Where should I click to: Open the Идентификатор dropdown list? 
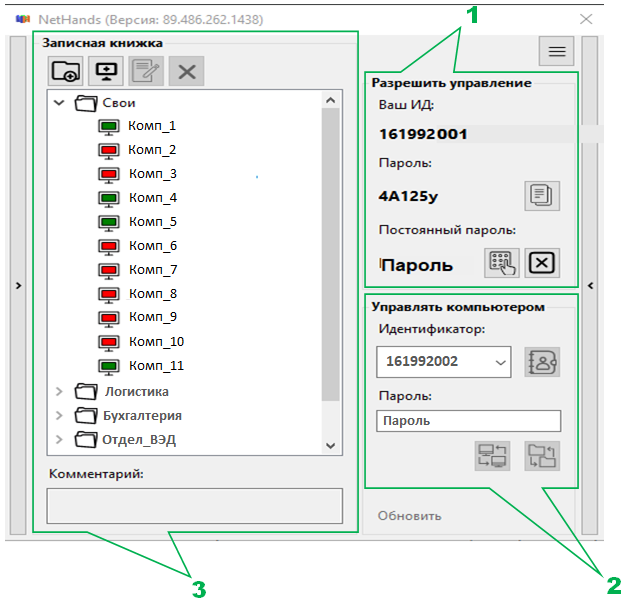tap(499, 362)
